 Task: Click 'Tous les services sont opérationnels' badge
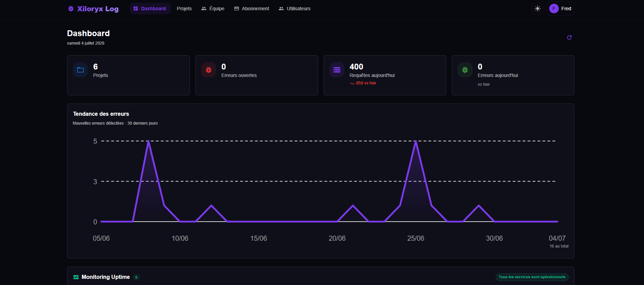(x=532, y=277)
